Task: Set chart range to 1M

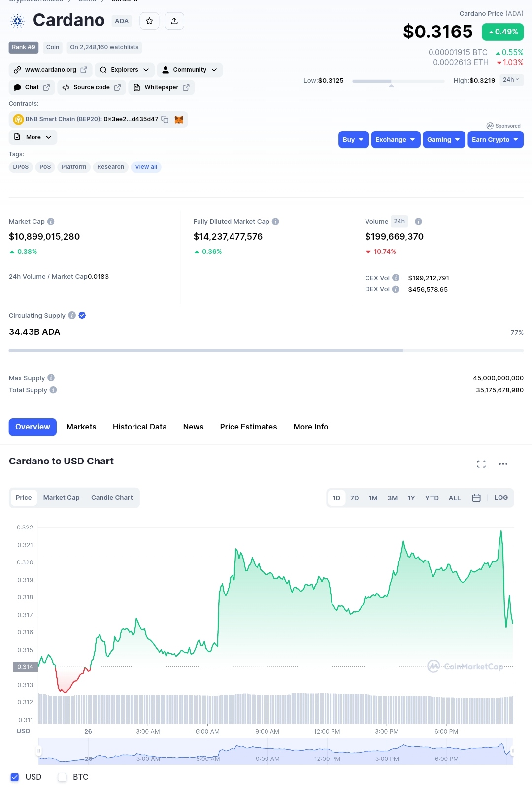Action: [x=373, y=498]
